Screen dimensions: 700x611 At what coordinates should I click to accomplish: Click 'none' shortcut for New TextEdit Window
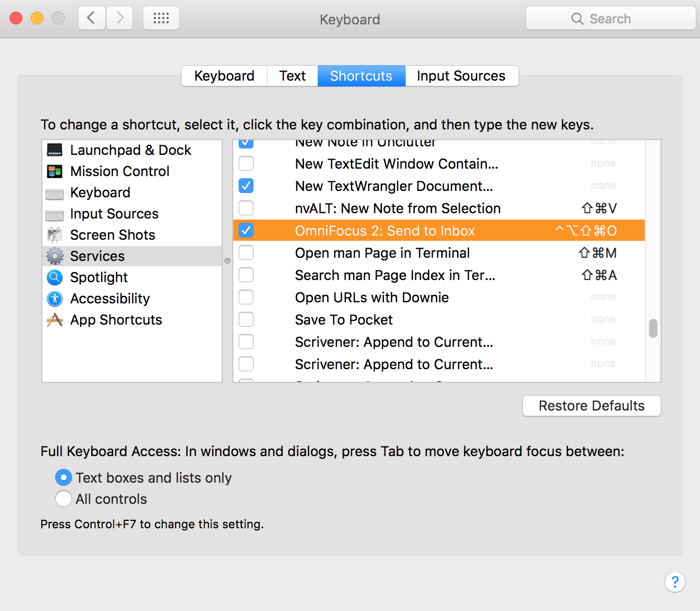[603, 163]
